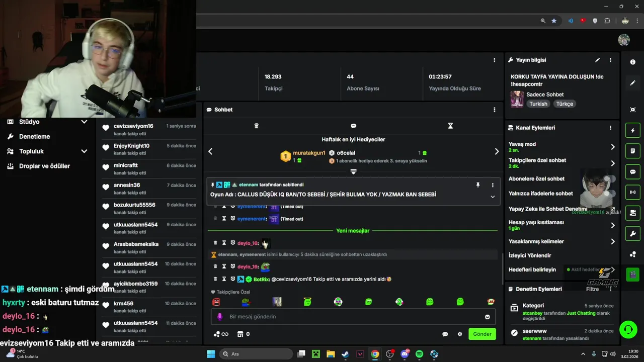Expand the Stüdyo sidebar section chevron

tap(84, 122)
